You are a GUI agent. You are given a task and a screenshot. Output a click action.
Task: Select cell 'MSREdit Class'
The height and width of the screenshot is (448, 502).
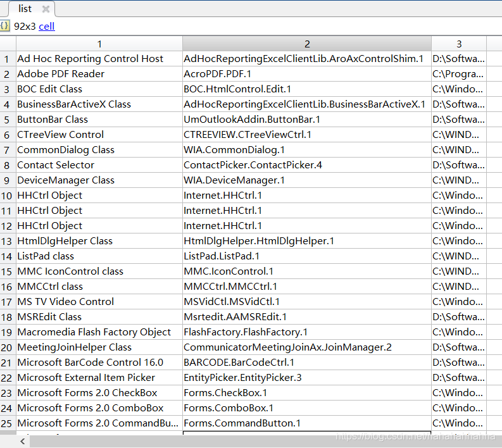click(x=99, y=317)
